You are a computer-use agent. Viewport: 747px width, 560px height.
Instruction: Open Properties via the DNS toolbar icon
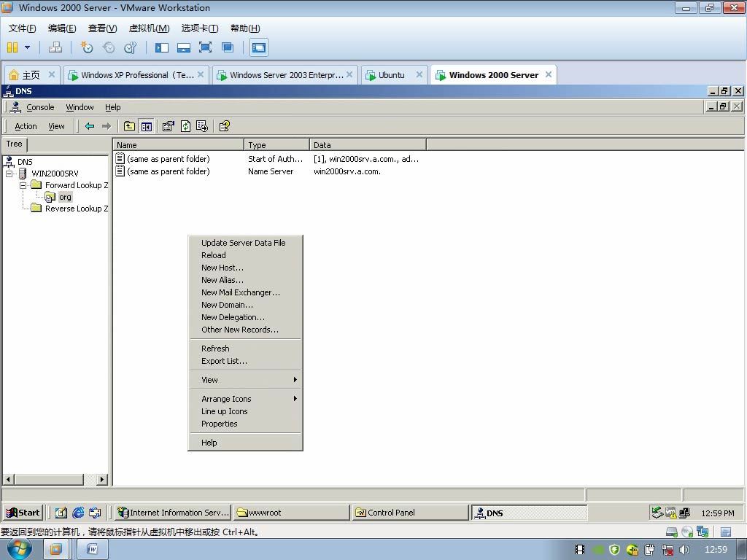169,126
